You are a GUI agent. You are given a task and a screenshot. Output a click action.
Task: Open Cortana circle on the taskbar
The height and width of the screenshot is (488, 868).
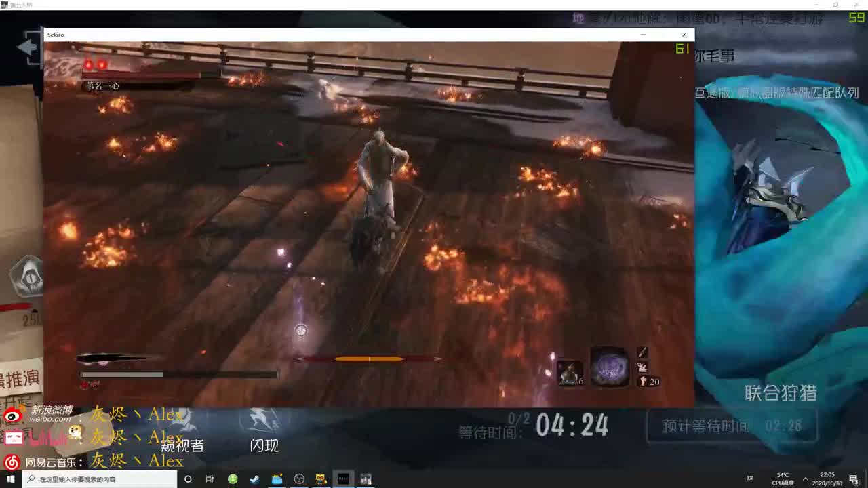188,479
